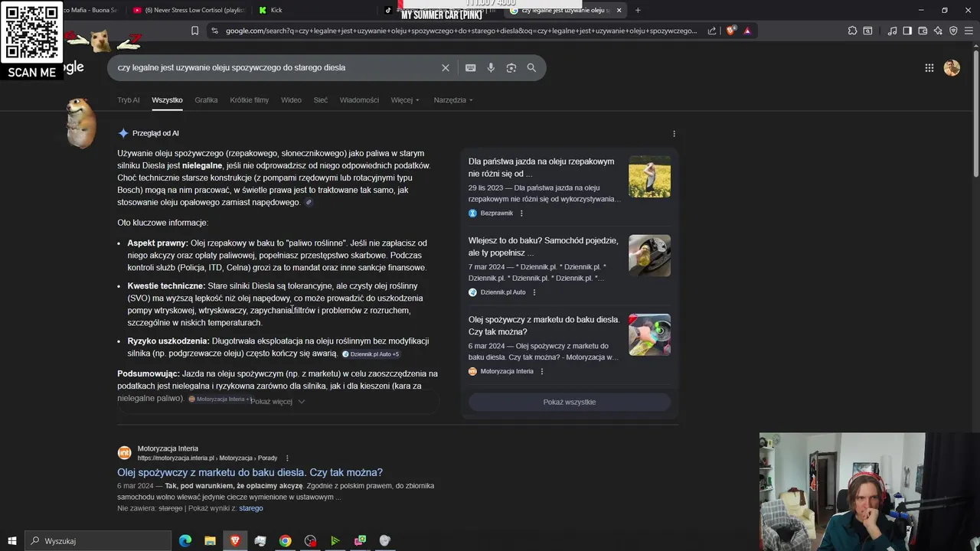The height and width of the screenshot is (551, 980).
Task: Open Microsoft Edge from taskbar
Action: coord(185,541)
